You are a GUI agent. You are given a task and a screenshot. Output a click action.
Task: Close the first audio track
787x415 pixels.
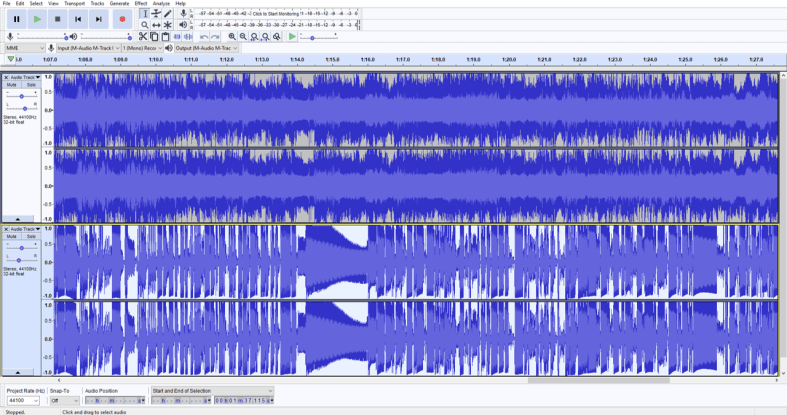[x=6, y=77]
